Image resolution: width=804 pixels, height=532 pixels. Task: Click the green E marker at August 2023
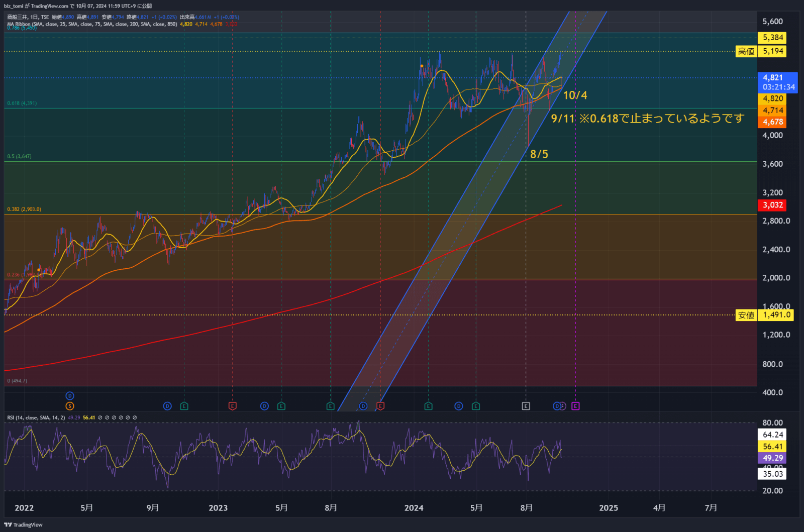(x=330, y=406)
